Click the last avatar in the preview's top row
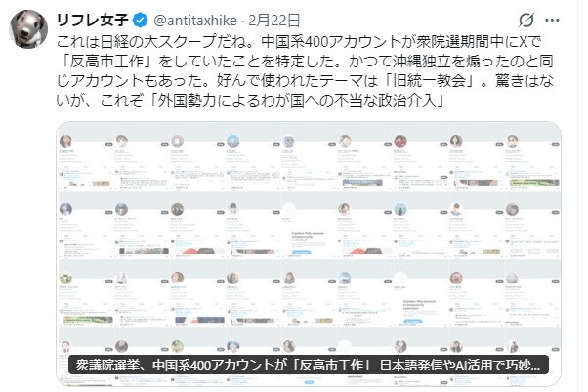This screenshot has width=588, height=392. coord(512,141)
